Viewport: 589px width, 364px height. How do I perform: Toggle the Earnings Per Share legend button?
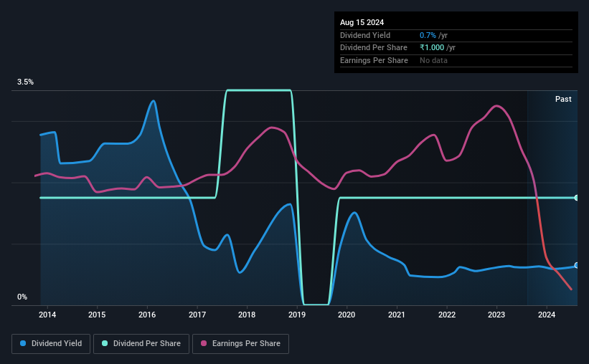click(240, 344)
